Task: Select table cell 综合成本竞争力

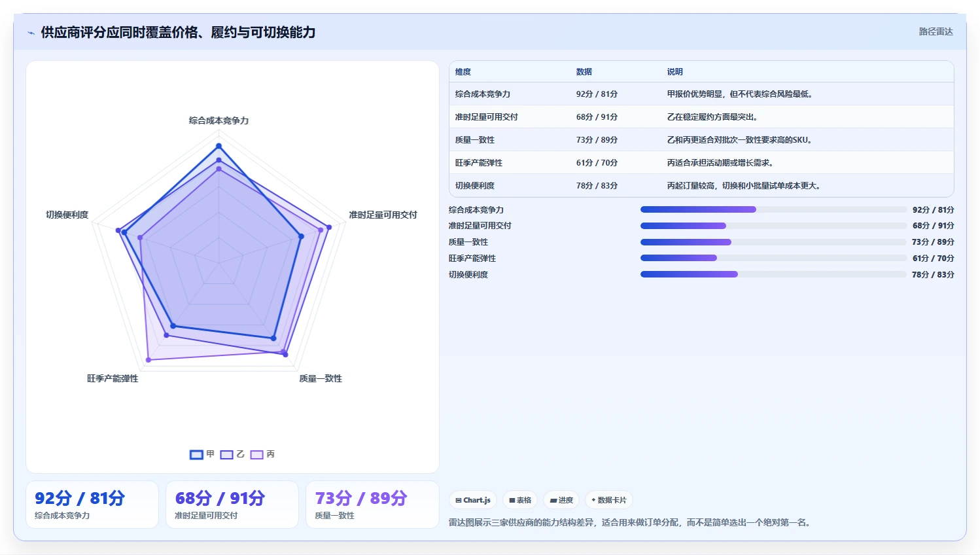Action: coord(483,94)
